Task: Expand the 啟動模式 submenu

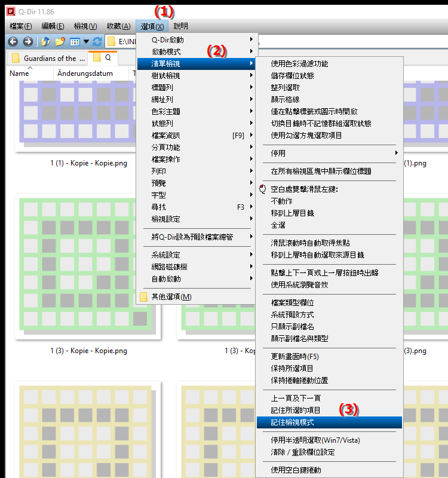Action: [x=196, y=51]
